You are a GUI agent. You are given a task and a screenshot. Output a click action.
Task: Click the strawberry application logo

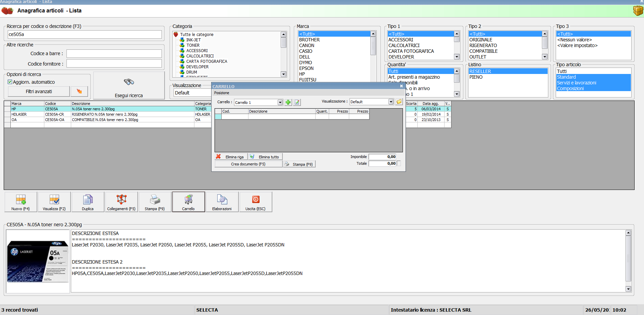pyautogui.click(x=7, y=11)
